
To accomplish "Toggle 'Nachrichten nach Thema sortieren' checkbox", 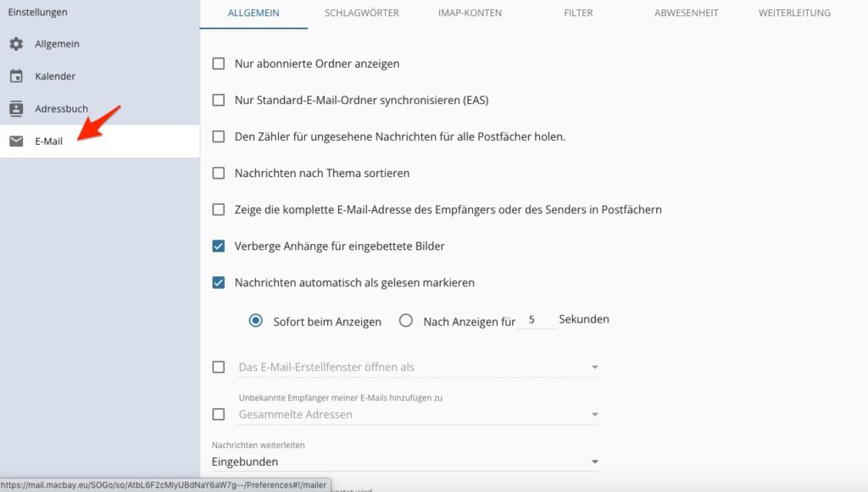I will 219,173.
